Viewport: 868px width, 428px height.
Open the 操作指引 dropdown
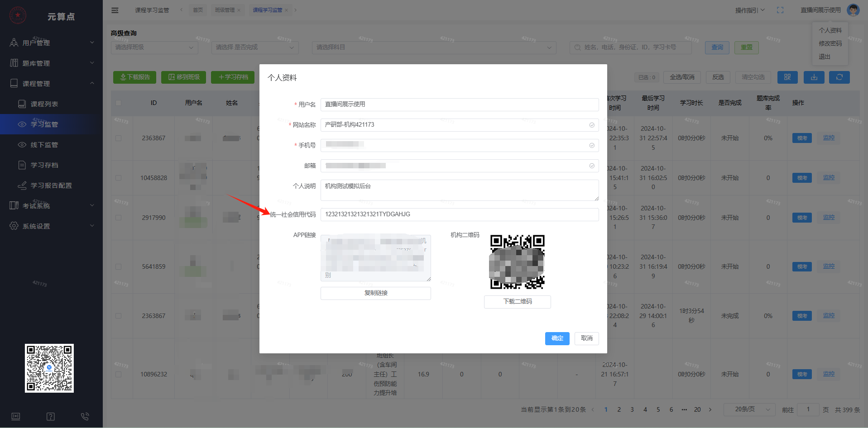coord(750,10)
